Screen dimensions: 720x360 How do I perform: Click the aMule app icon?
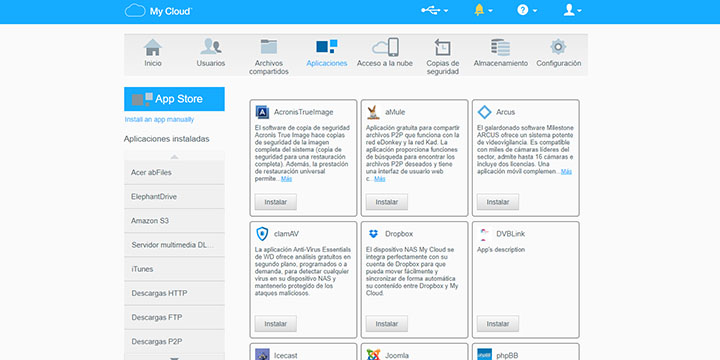click(373, 112)
